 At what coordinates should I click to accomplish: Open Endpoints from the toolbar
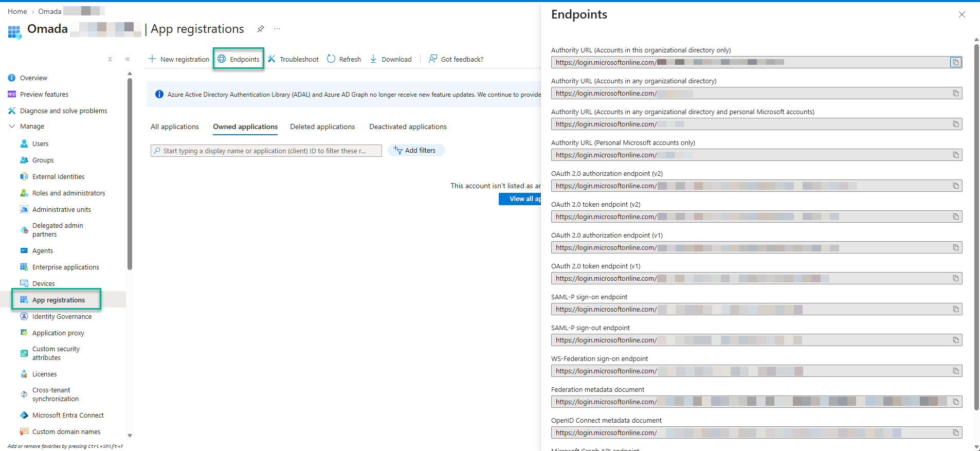pos(239,59)
